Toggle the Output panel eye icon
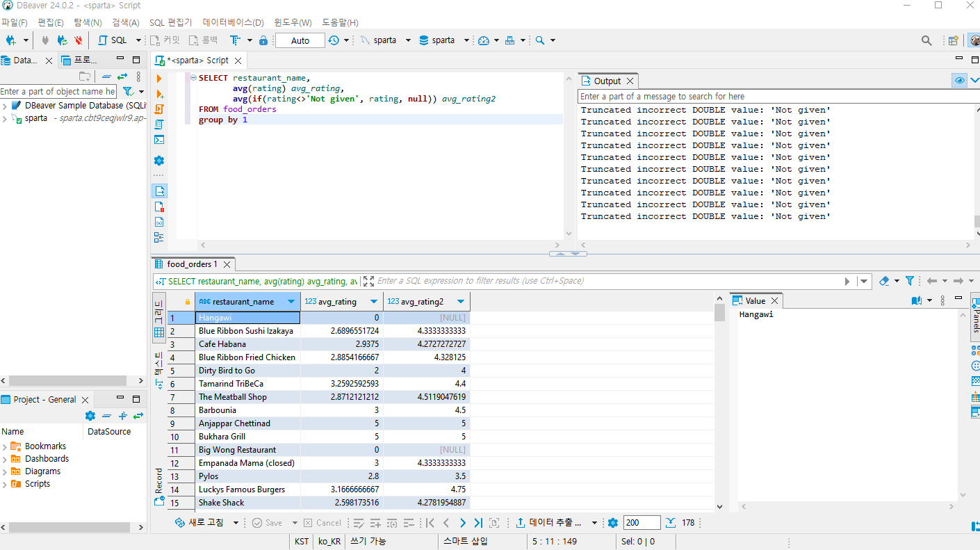The height and width of the screenshot is (550, 980). point(959,81)
